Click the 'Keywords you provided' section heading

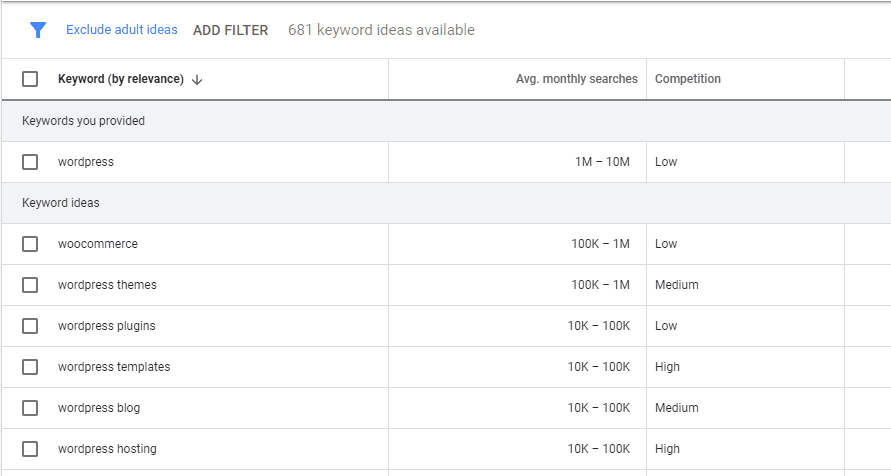click(x=84, y=121)
